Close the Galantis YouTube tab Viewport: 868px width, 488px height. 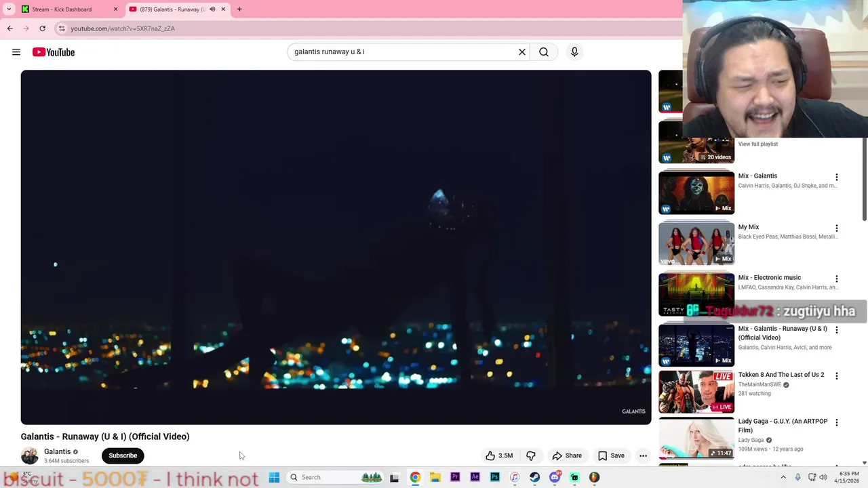(223, 9)
